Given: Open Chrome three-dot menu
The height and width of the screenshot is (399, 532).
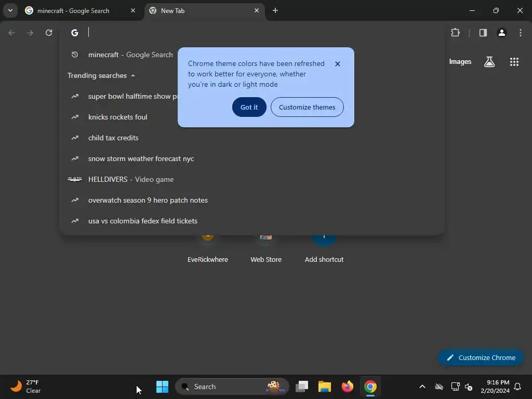Looking at the screenshot, I should [521, 33].
